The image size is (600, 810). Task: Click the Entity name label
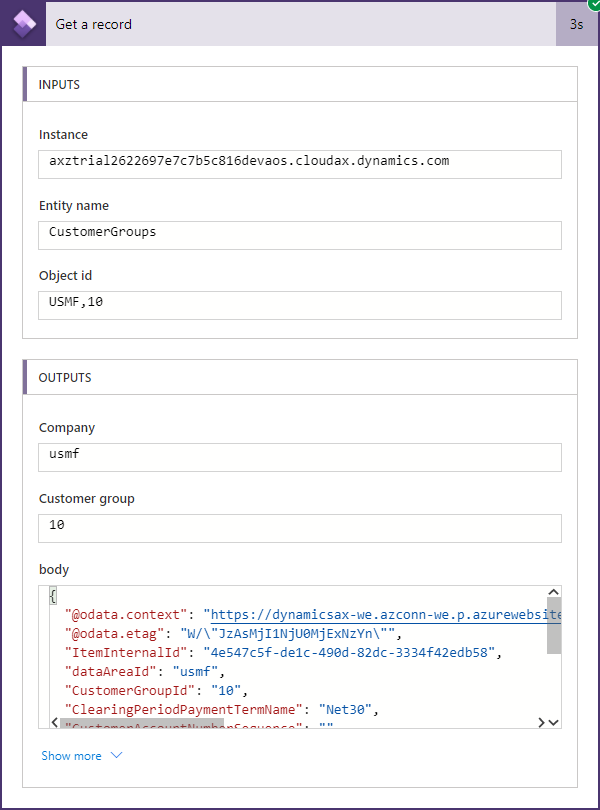[74, 206]
